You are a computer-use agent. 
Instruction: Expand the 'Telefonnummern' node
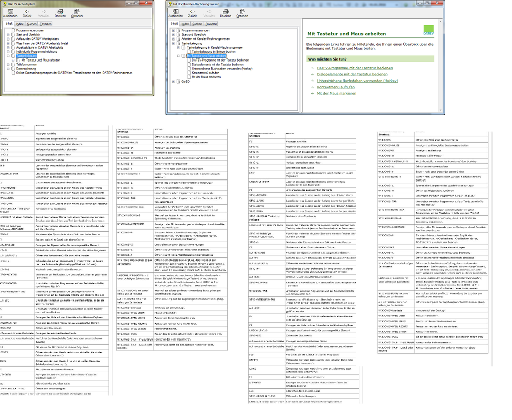(8, 65)
